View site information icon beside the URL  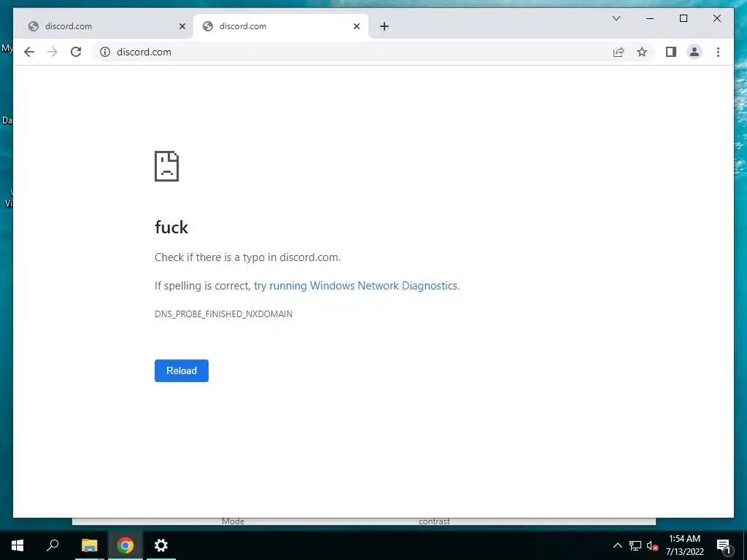pyautogui.click(x=105, y=52)
